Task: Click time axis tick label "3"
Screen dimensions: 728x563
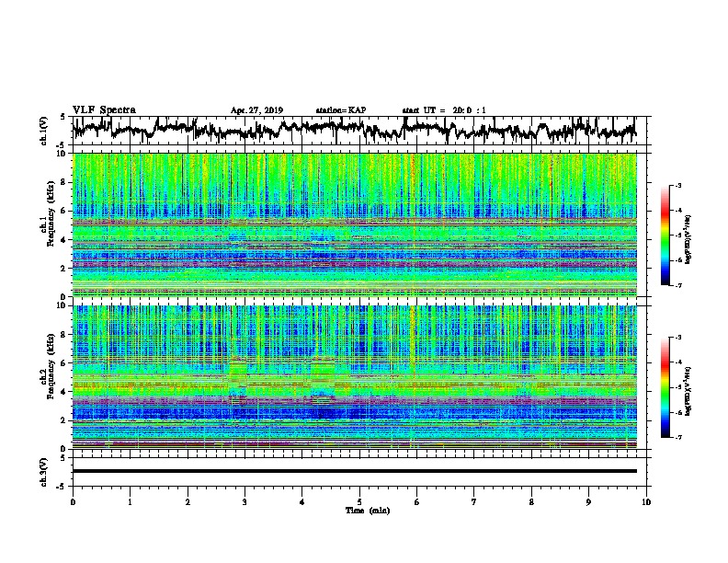Action: click(x=245, y=502)
